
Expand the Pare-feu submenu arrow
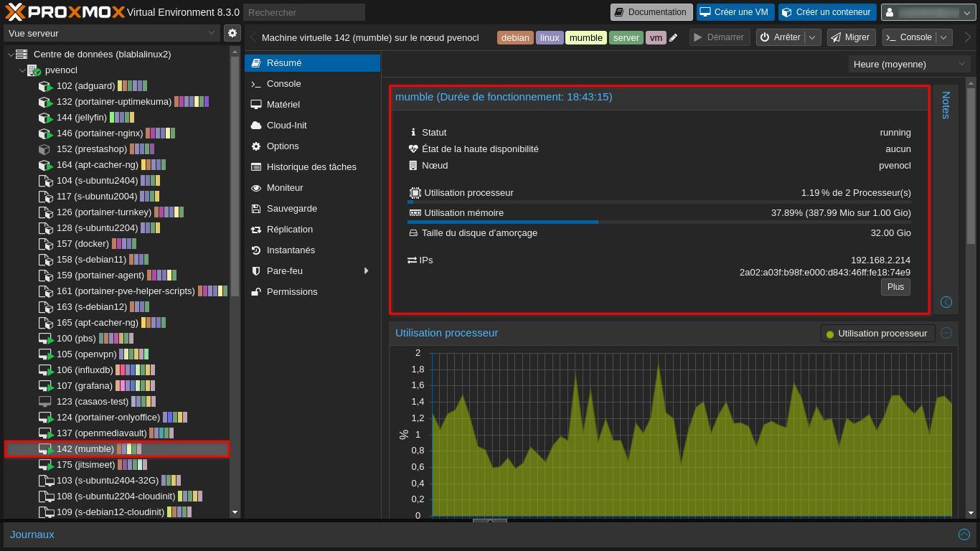point(366,271)
